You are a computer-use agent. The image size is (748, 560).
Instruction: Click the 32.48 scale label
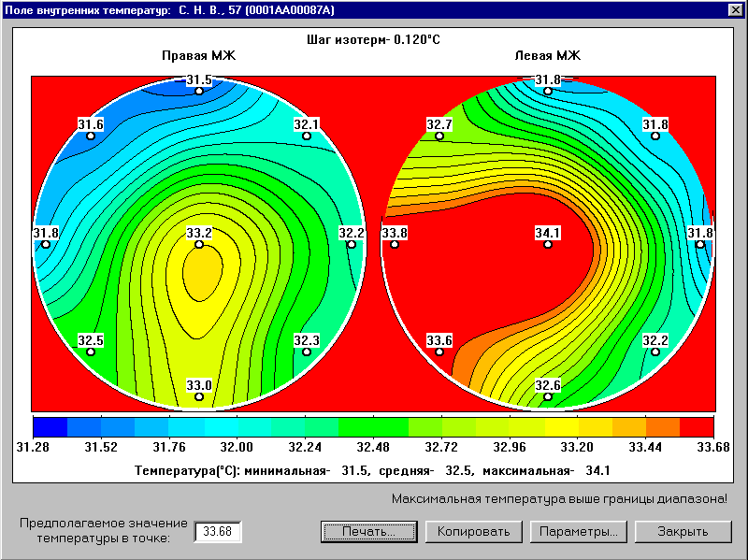tap(373, 447)
